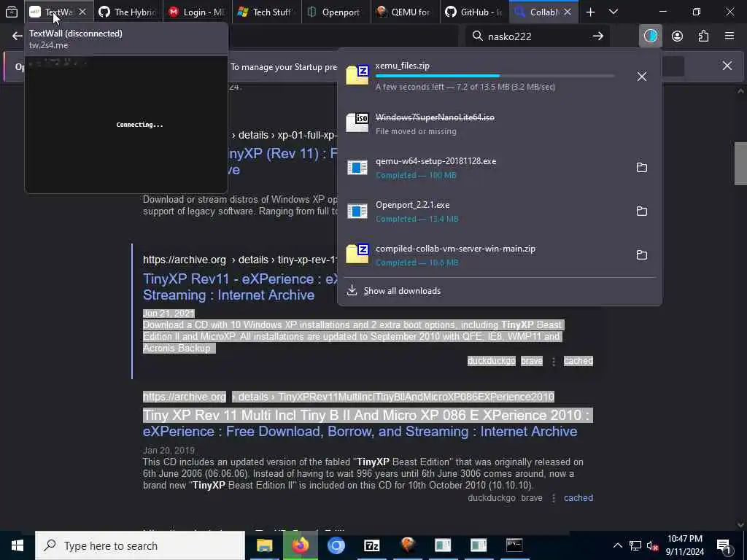Open 7-Zip from the taskbar

pos(371,545)
